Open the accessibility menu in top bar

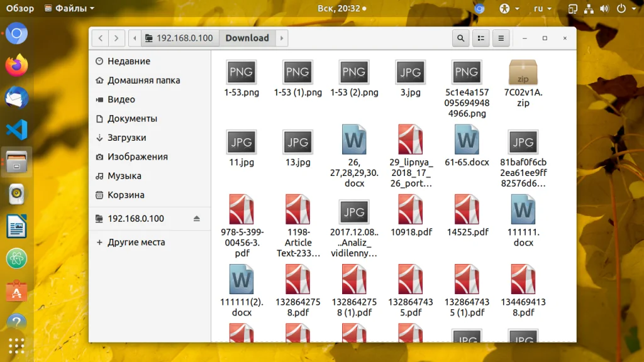tap(509, 8)
